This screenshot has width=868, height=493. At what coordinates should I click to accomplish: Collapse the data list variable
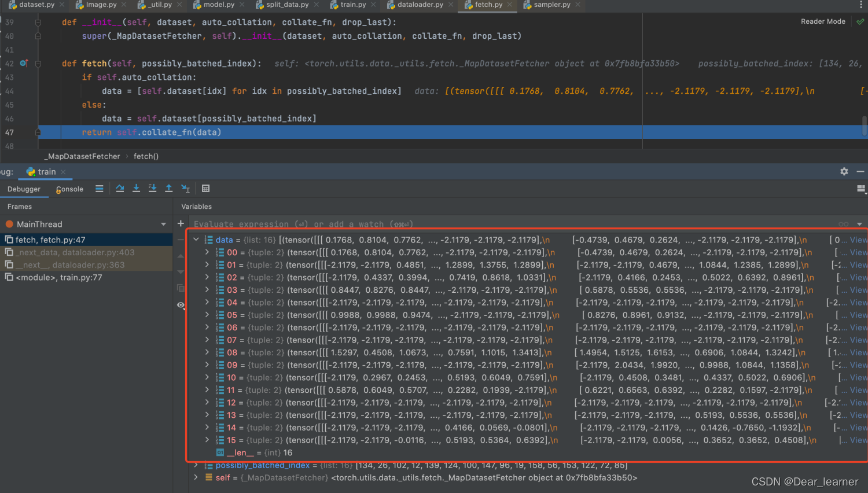[x=196, y=240]
